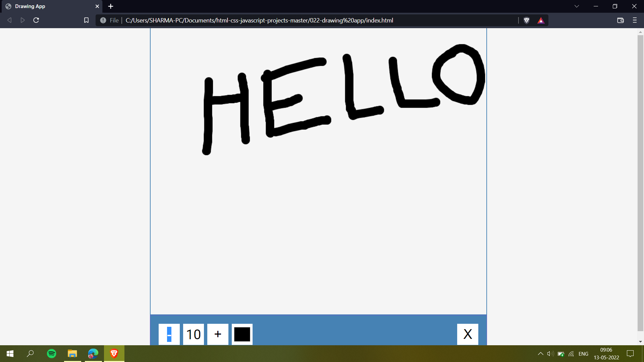This screenshot has width=644, height=362.
Task: Open a new browser tab
Action: click(x=111, y=6)
